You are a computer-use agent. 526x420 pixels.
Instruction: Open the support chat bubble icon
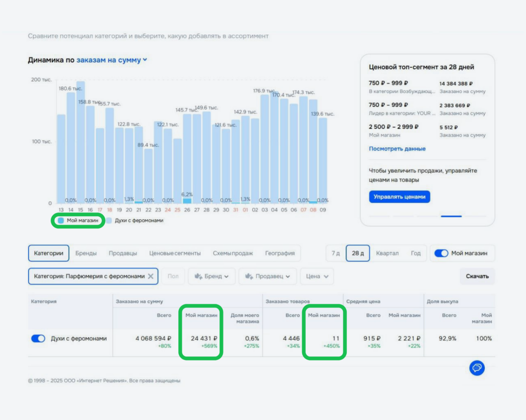[x=477, y=368]
